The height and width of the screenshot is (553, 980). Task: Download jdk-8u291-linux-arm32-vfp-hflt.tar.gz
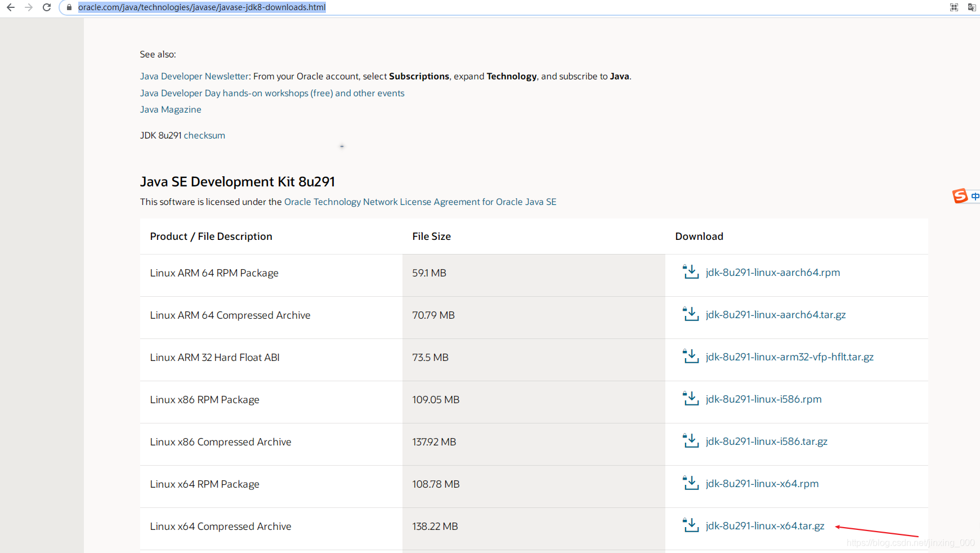pos(790,356)
